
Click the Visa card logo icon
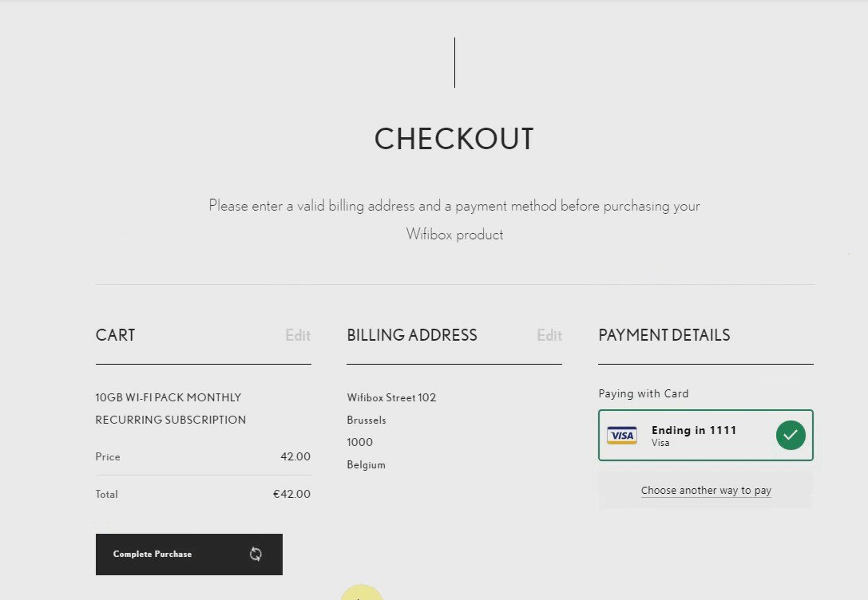pyautogui.click(x=622, y=435)
